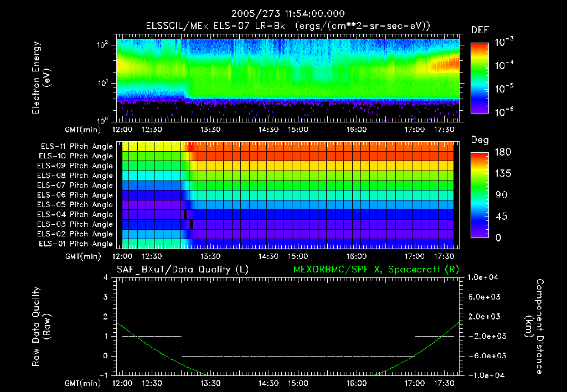Click the Deg pitch angle color bar
The image size is (567, 392).
click(480, 195)
